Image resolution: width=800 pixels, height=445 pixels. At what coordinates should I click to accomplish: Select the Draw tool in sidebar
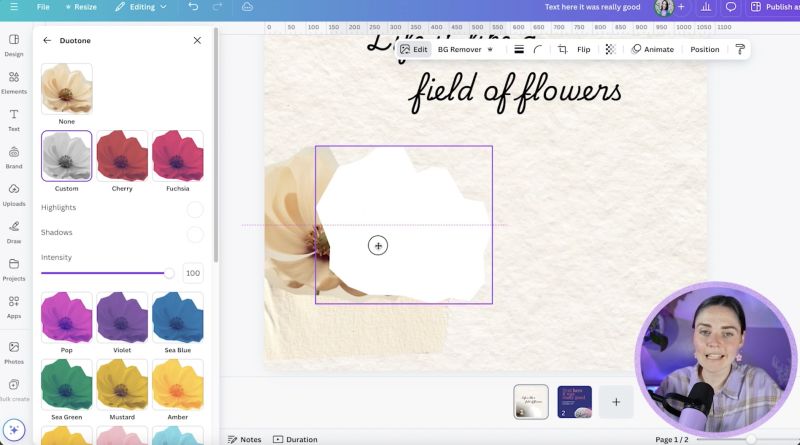[14, 232]
